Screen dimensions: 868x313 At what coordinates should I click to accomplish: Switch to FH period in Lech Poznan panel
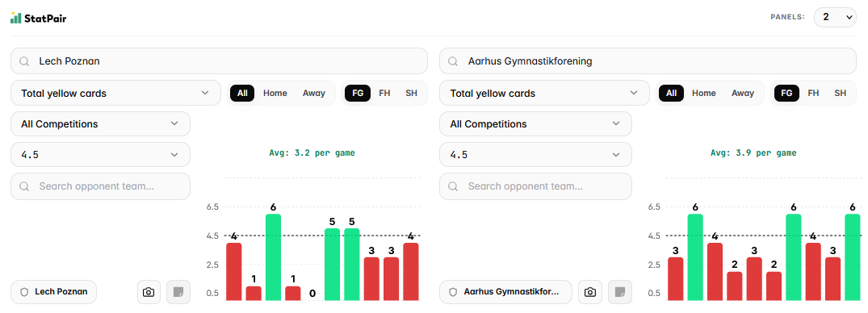point(384,93)
